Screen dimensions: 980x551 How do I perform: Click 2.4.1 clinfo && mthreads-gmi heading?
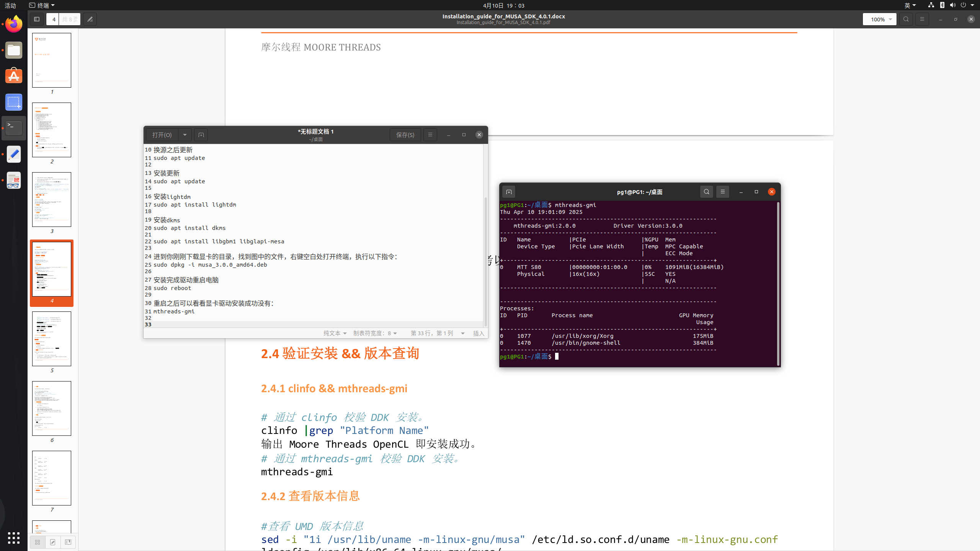pos(334,388)
